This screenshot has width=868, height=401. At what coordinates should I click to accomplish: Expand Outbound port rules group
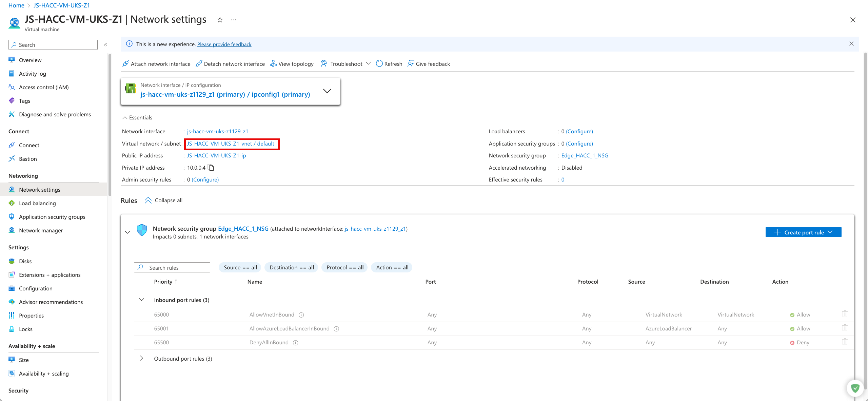click(x=141, y=358)
